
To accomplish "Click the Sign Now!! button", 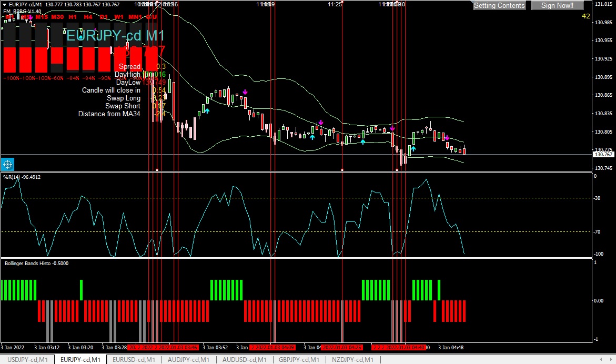I will pyautogui.click(x=557, y=5).
